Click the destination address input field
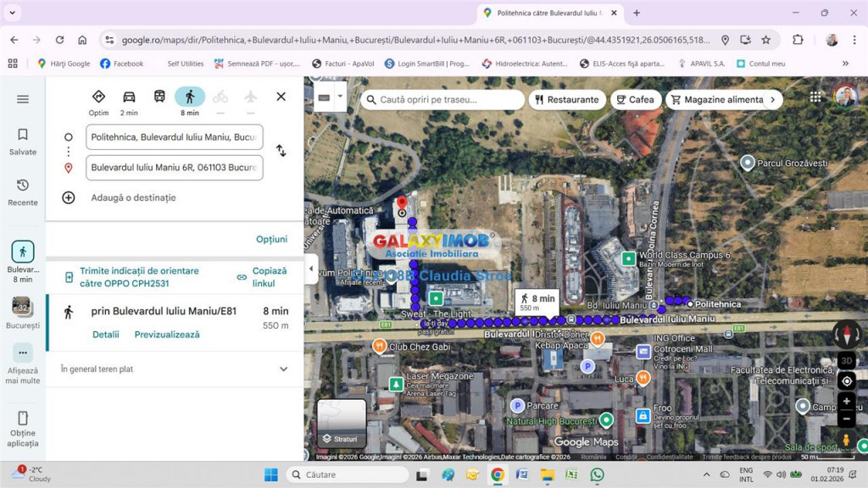868x488 pixels. click(174, 168)
